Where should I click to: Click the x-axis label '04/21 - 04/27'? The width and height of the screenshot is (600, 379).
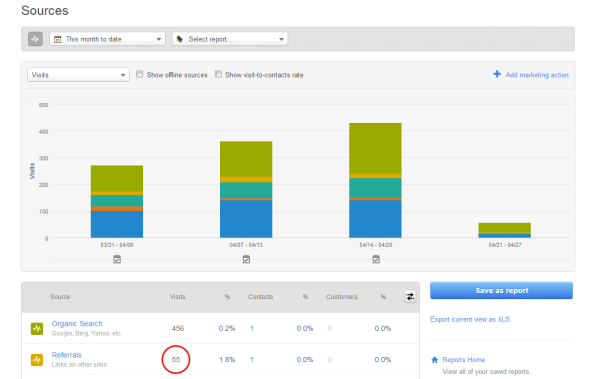tap(505, 245)
